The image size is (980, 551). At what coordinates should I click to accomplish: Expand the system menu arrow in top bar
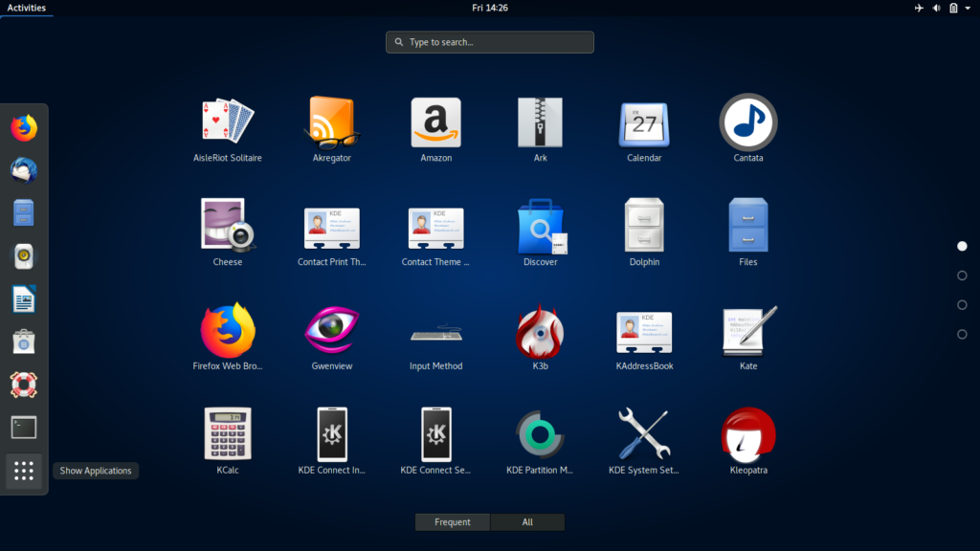click(968, 8)
